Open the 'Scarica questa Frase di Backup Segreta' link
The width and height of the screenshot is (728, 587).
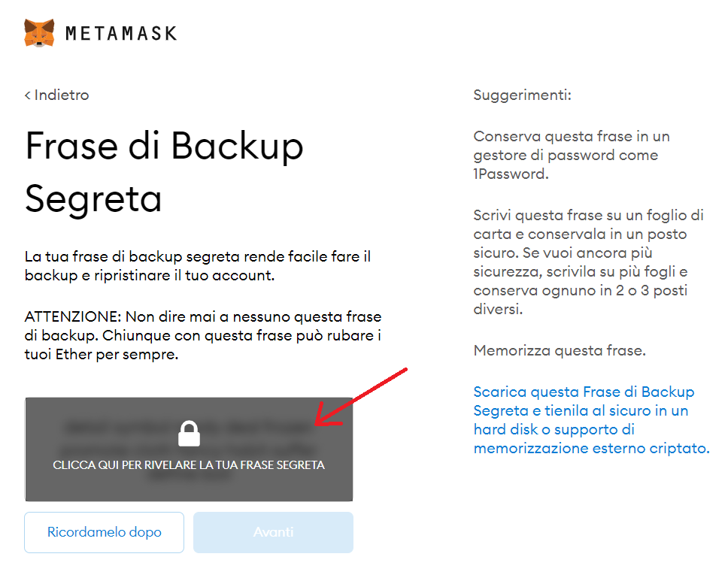591,420
